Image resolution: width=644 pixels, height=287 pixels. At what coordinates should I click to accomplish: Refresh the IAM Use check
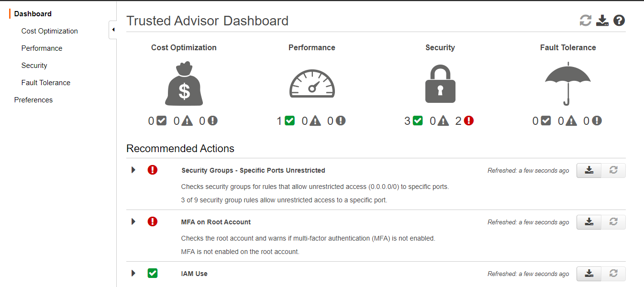tap(614, 274)
